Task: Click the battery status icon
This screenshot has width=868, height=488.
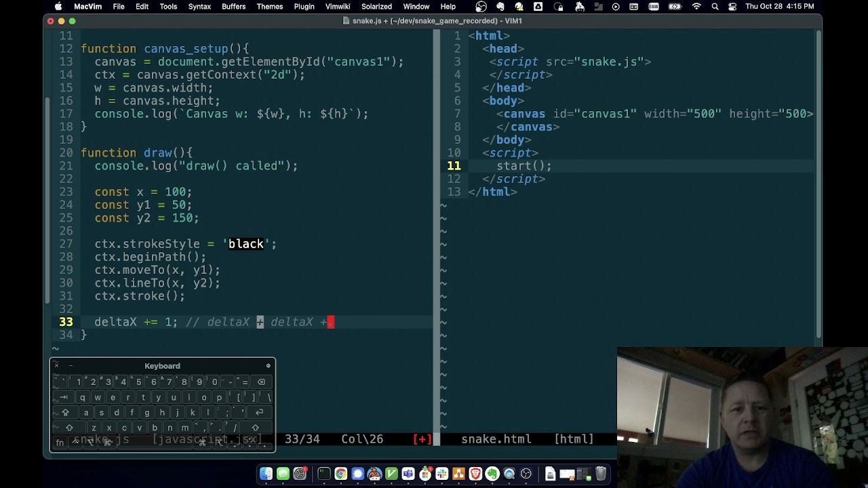Action: [x=675, y=6]
